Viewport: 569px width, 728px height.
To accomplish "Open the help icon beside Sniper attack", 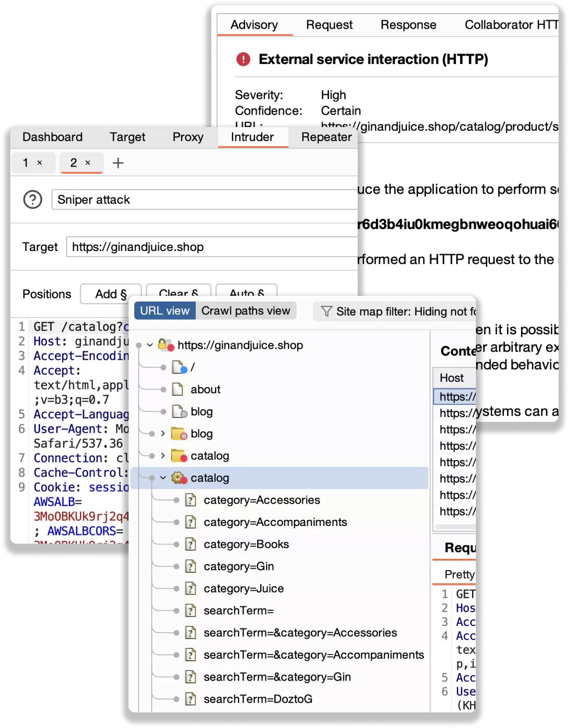I will pos(33,199).
